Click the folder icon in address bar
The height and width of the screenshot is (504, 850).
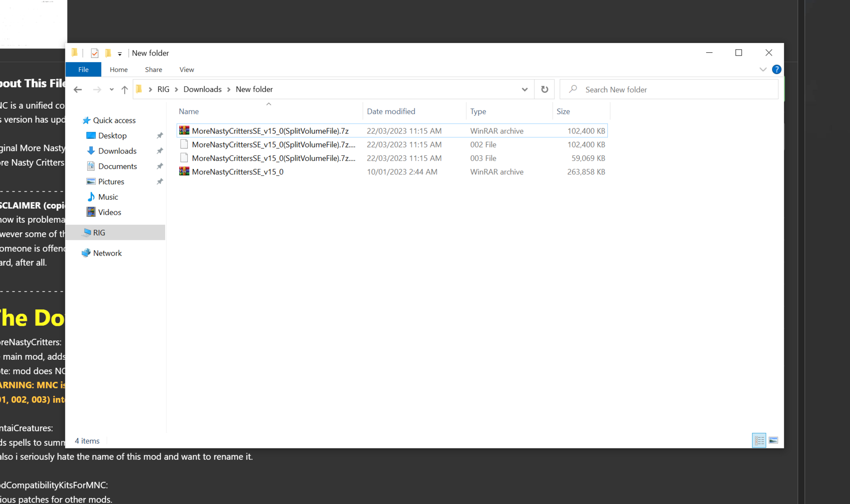(x=139, y=89)
